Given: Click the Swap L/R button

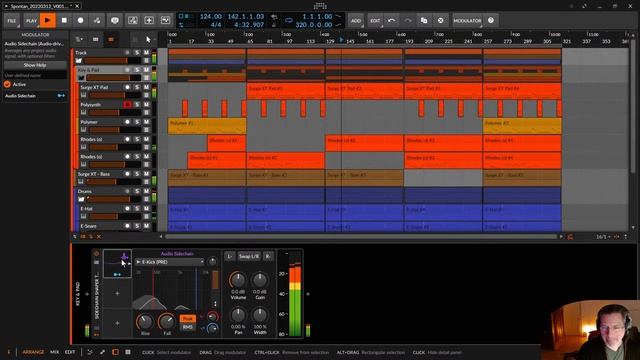Looking at the screenshot, I should pos(249,256).
